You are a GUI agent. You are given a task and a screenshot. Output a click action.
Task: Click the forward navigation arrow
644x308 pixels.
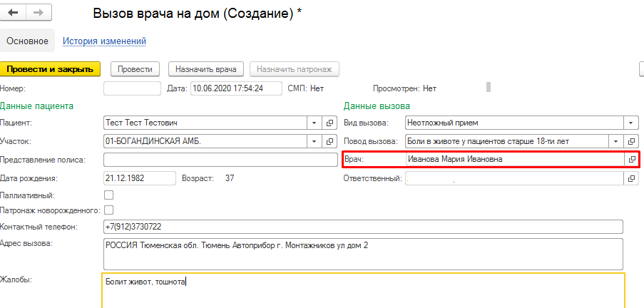[x=38, y=14]
